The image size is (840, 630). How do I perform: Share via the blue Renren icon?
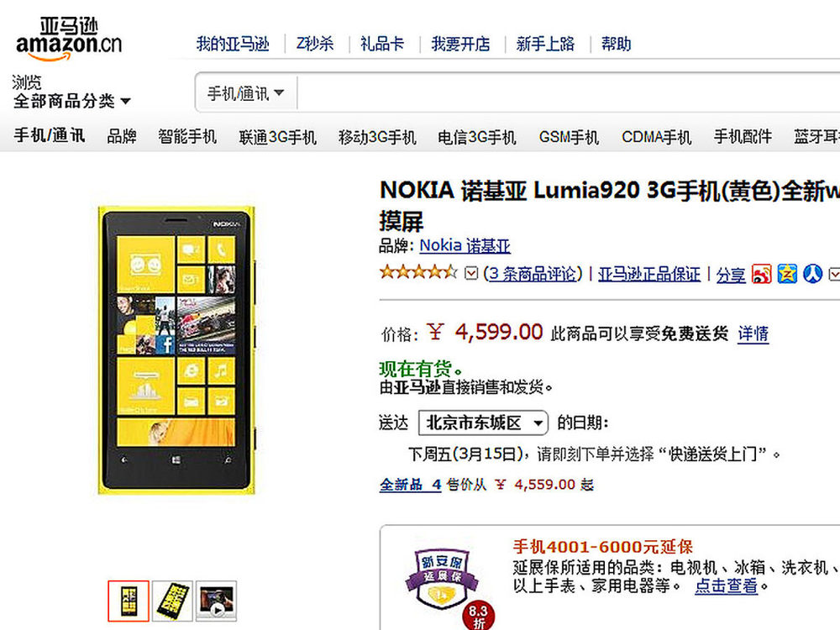[x=812, y=274]
